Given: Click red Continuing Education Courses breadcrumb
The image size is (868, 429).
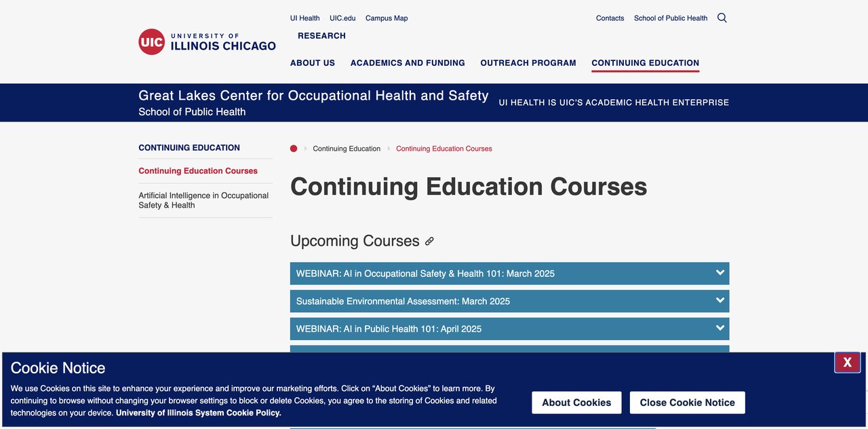Looking at the screenshot, I should coord(444,149).
